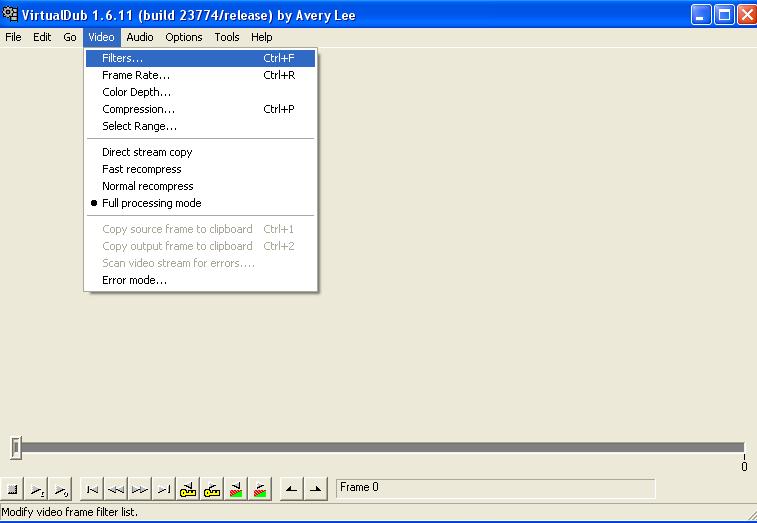Choose Frame Rate... menu entry
The height and width of the screenshot is (523, 757).
[x=200, y=75]
